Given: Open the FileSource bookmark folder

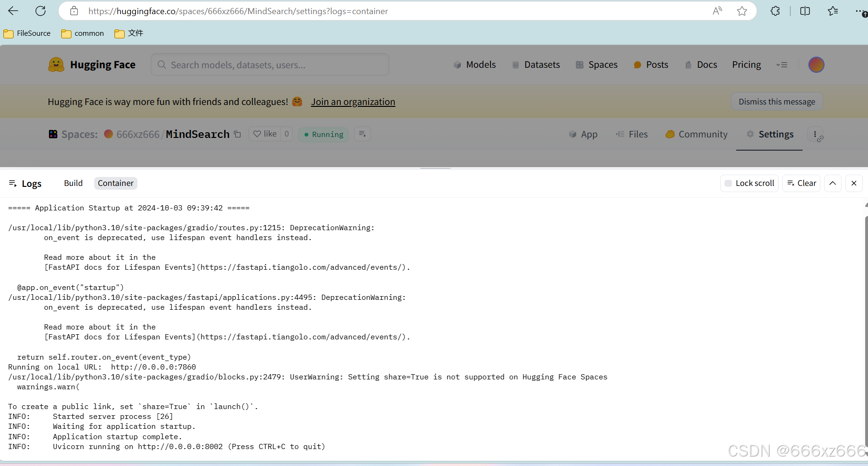Looking at the screenshot, I should tap(27, 33).
